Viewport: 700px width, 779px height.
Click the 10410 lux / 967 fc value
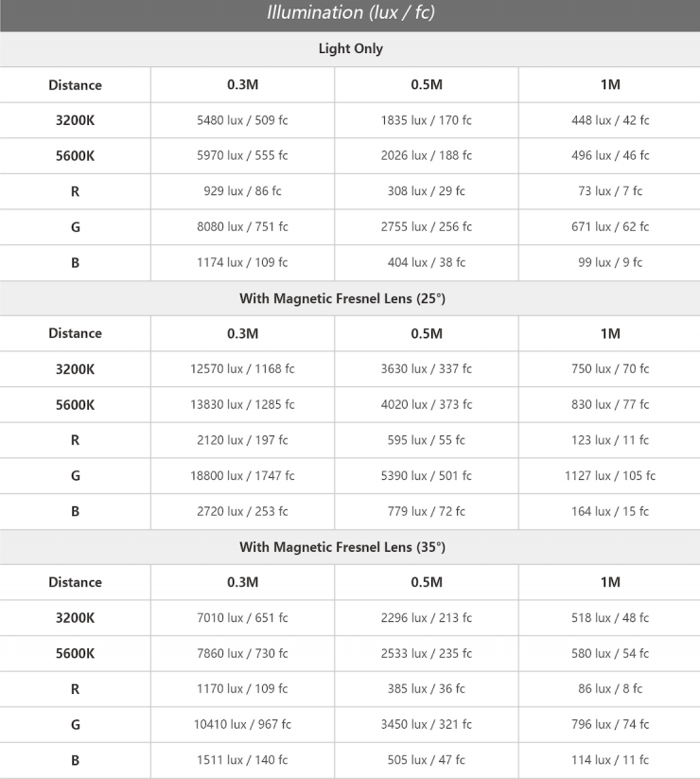click(242, 724)
